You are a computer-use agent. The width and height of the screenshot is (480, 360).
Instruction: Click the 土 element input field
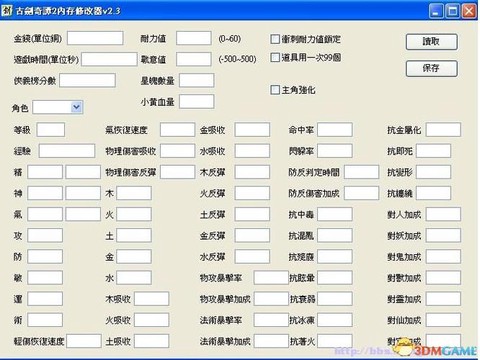[x=134, y=235]
